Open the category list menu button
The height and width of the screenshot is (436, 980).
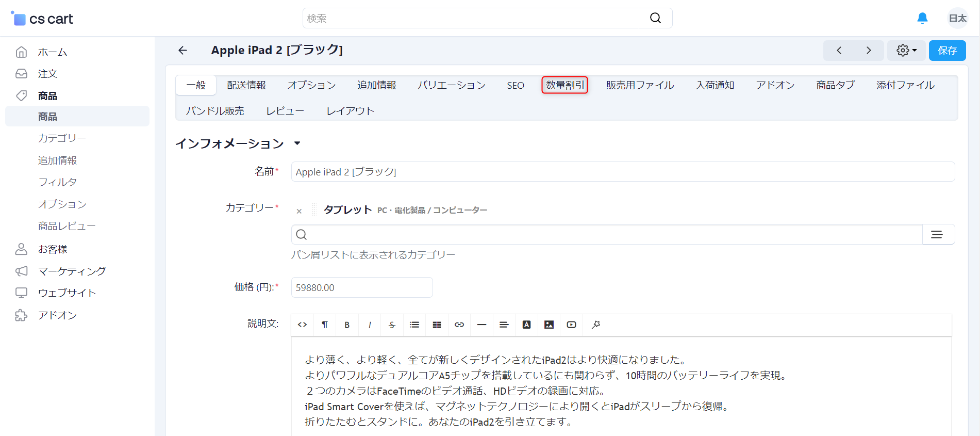(938, 234)
